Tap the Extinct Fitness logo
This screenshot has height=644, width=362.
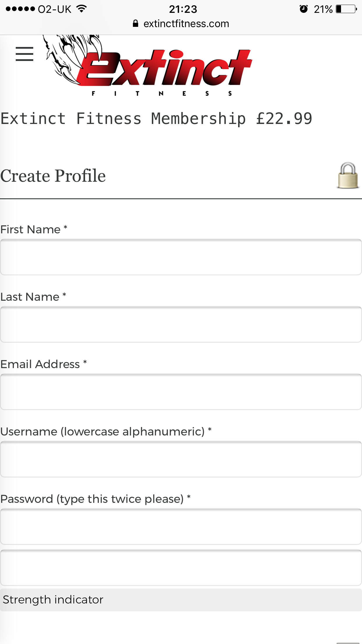[148, 66]
